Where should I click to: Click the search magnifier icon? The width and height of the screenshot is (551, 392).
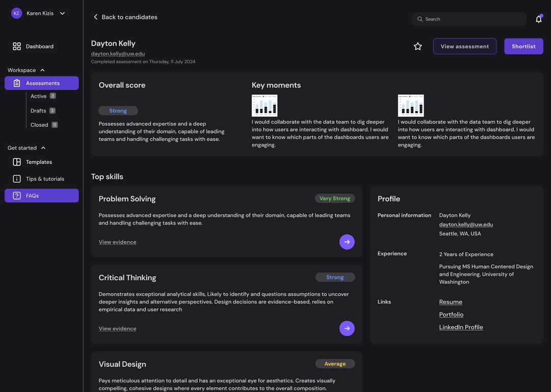pos(420,19)
